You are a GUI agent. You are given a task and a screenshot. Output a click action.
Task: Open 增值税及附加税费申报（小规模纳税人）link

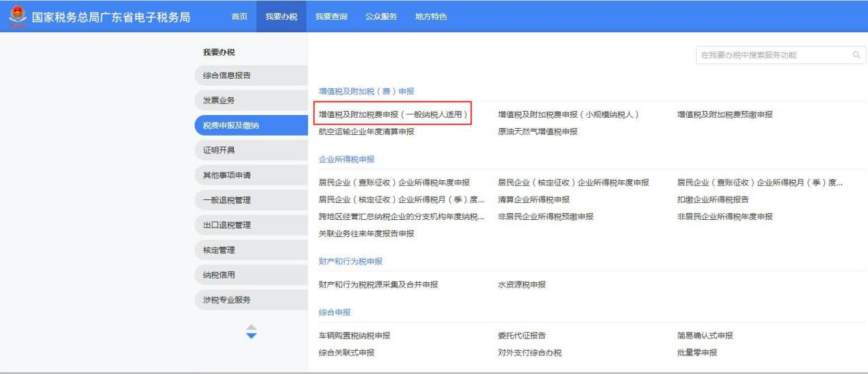568,115
